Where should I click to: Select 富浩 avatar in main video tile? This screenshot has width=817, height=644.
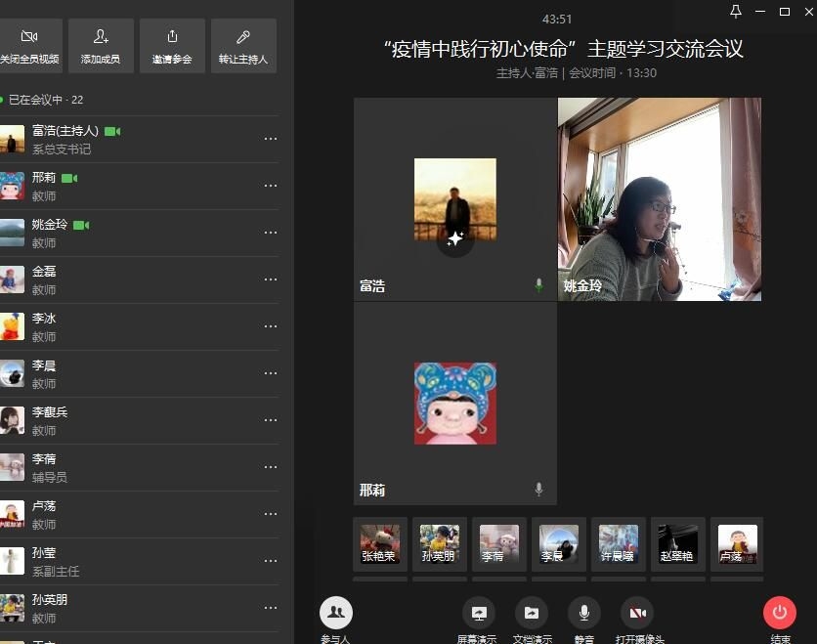tap(454, 199)
